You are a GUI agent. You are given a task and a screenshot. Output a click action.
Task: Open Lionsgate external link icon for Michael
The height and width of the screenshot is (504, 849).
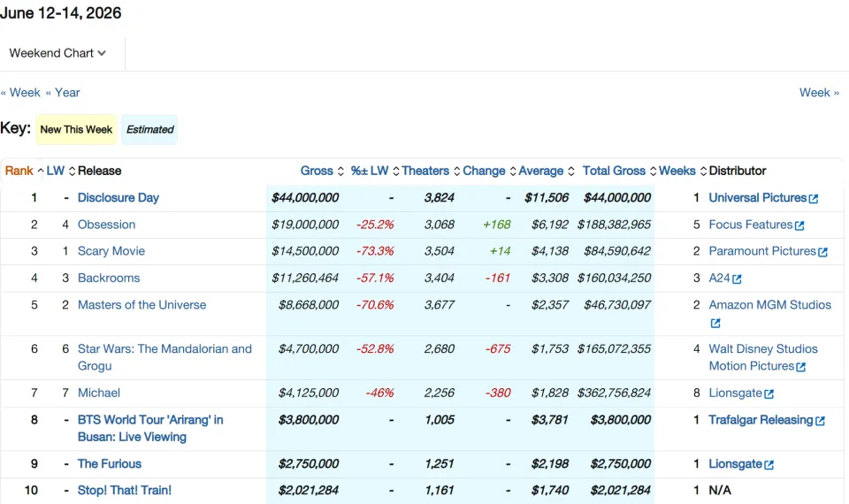coord(769,394)
